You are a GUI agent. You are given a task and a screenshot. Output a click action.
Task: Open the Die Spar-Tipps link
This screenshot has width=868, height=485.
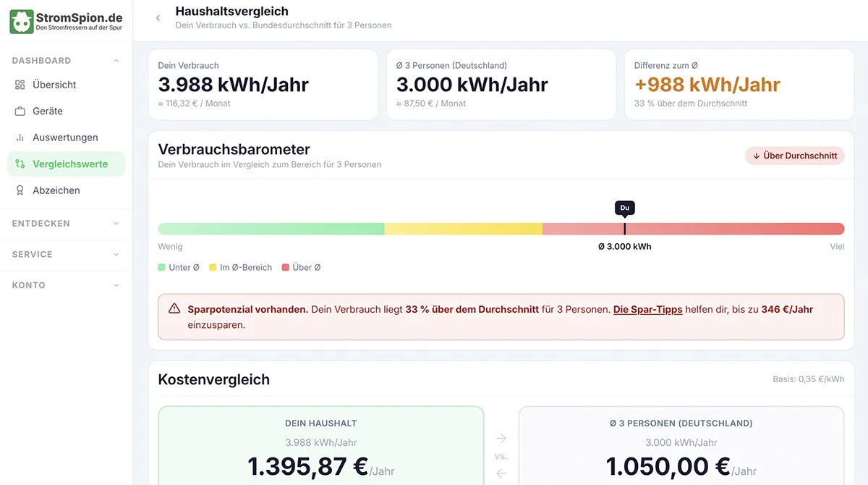648,309
